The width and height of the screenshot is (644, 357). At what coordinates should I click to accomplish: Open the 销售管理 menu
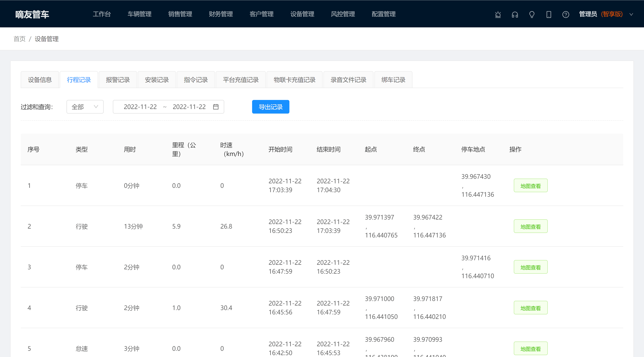[180, 14]
